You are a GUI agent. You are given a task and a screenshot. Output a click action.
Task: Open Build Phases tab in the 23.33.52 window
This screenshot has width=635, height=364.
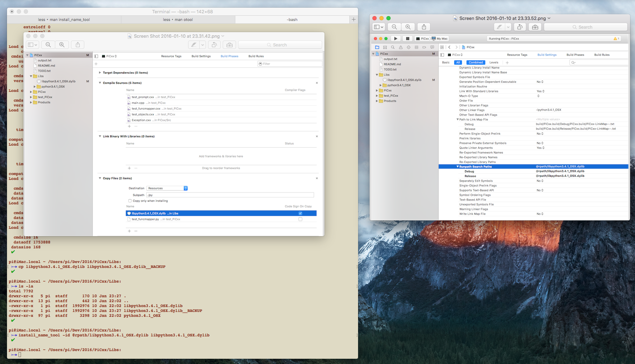[575, 55]
